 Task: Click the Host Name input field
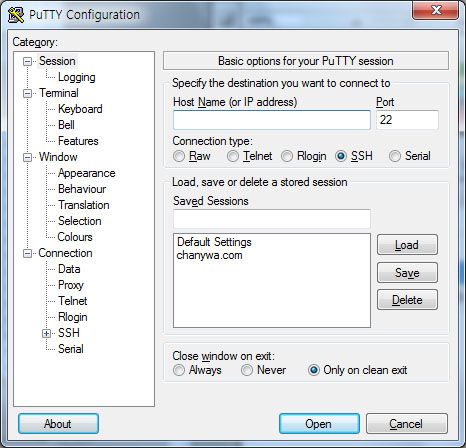(272, 120)
